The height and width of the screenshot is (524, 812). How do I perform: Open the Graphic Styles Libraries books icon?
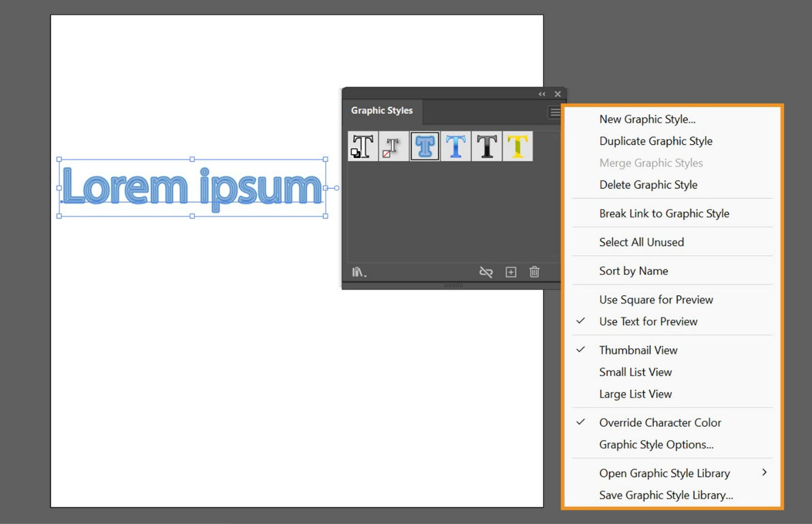(357, 272)
